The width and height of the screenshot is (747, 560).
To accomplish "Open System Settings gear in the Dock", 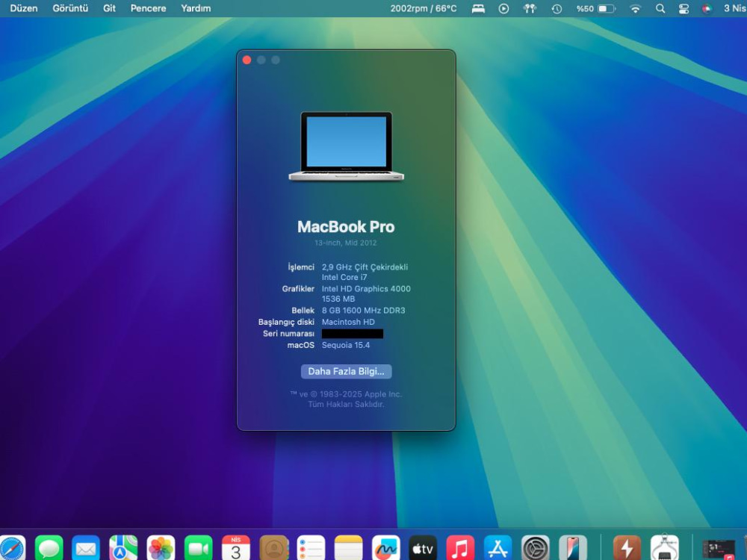I will pos(535,548).
